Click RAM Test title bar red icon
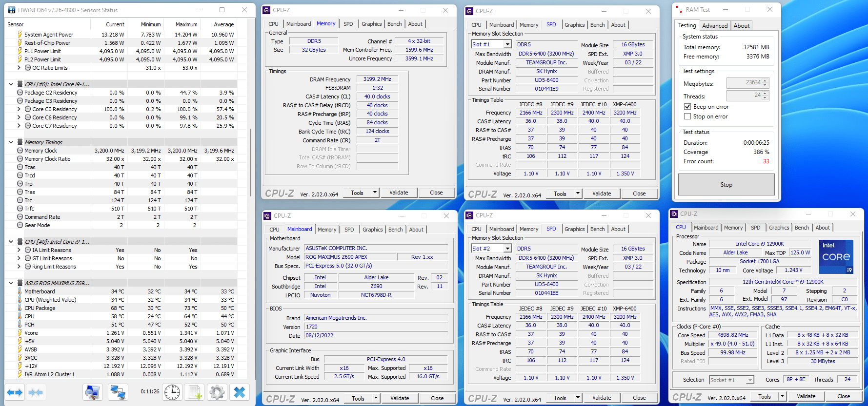This screenshot has height=406, width=868. click(679, 10)
